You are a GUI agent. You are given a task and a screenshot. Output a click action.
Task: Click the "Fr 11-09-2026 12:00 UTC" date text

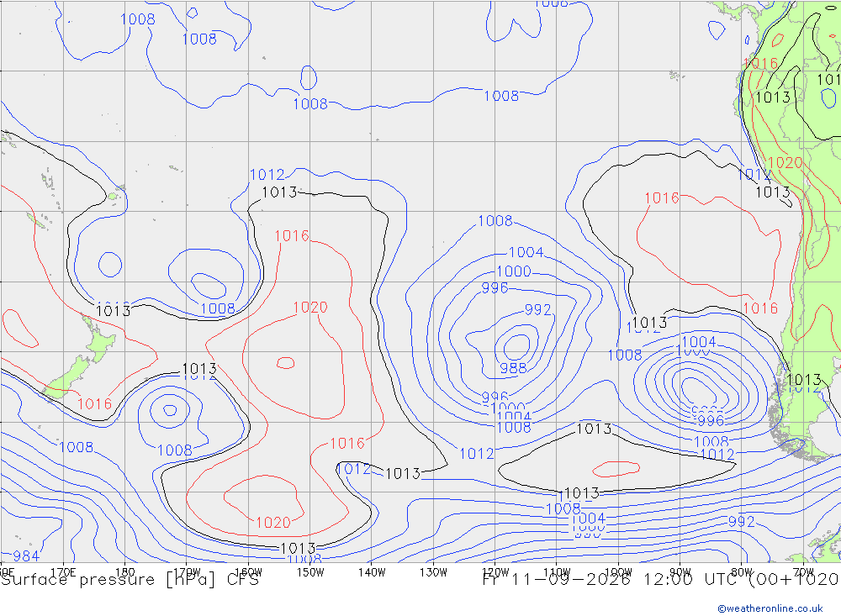tap(611, 580)
